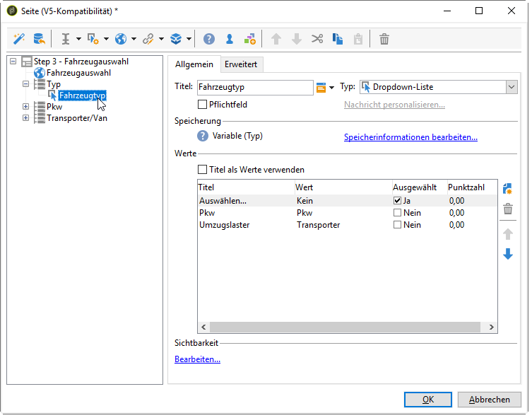Click the scissors cut icon
The image size is (532, 418).
317,39
